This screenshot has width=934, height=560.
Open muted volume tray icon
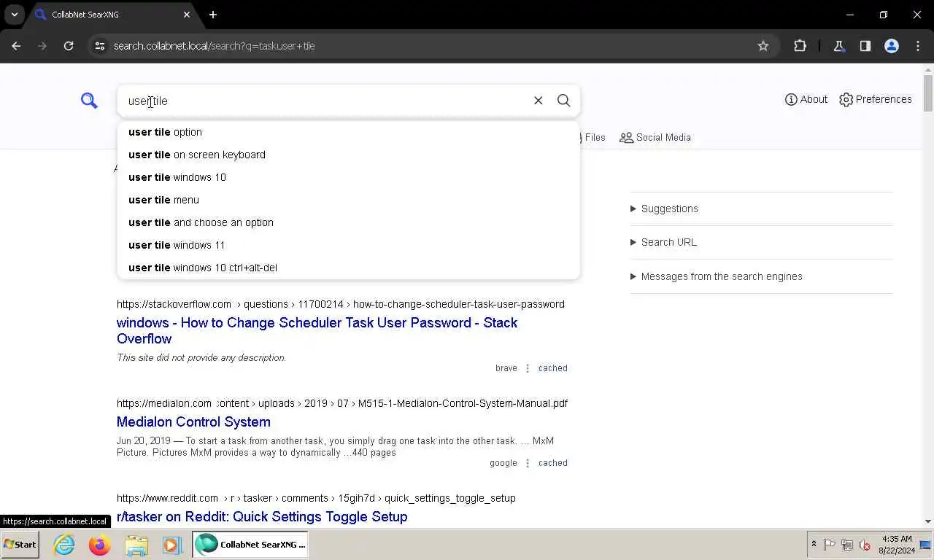[865, 545]
